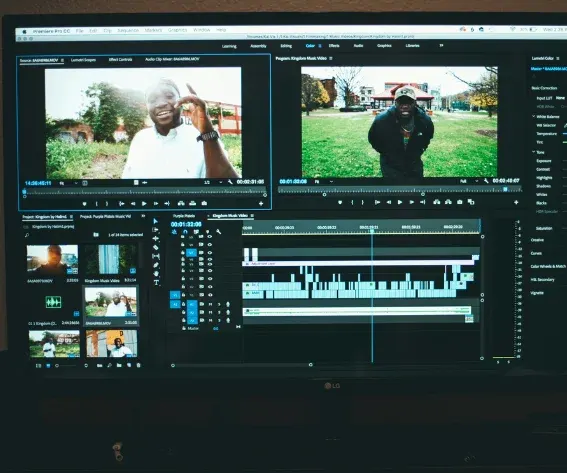The image size is (567, 473).
Task: Play the Source monitor clip
Action: click(144, 204)
